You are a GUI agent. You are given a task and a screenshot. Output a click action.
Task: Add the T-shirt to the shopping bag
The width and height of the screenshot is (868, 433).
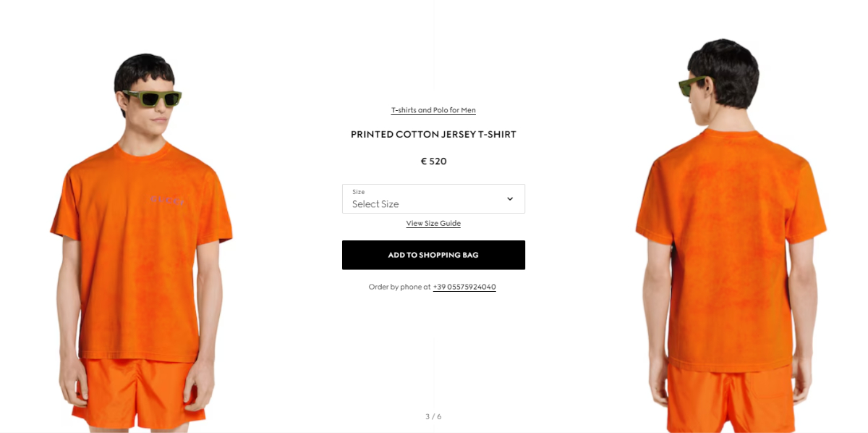[433, 255]
